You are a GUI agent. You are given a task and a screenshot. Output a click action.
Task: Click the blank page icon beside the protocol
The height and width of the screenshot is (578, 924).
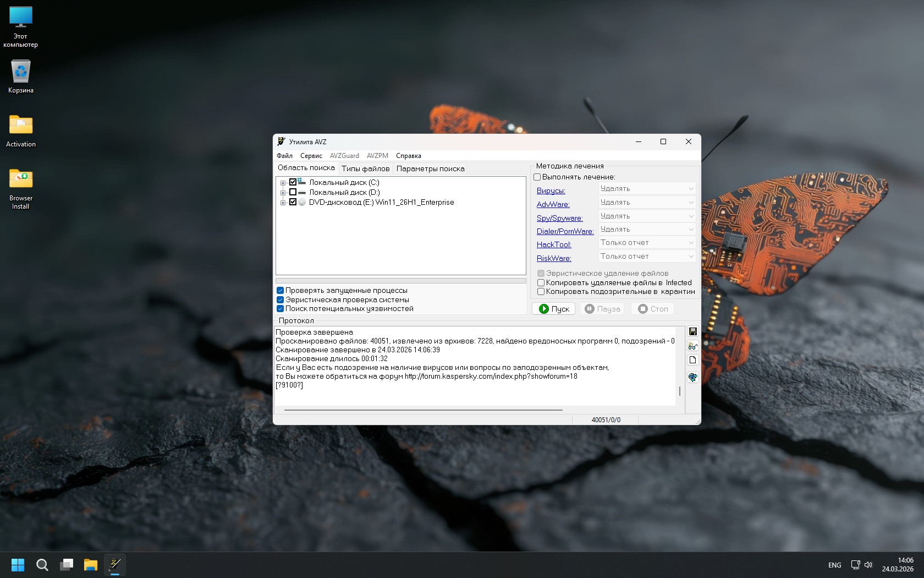[x=692, y=360]
